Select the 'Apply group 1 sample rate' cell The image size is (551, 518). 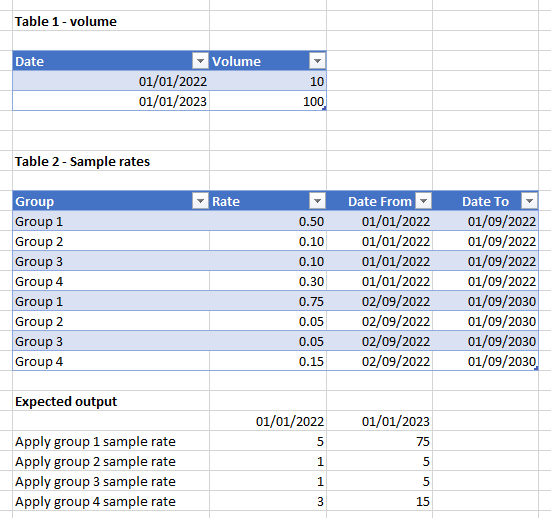click(x=111, y=441)
